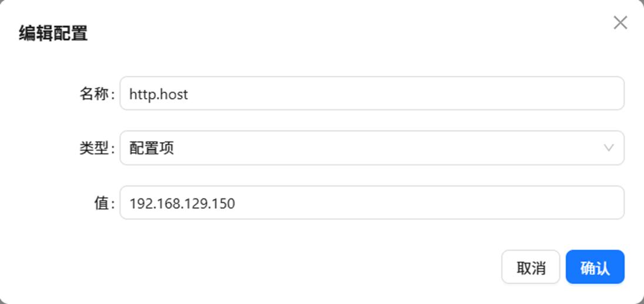Cancel the edit with the 取消 button
This screenshot has width=644, height=304.
click(531, 266)
